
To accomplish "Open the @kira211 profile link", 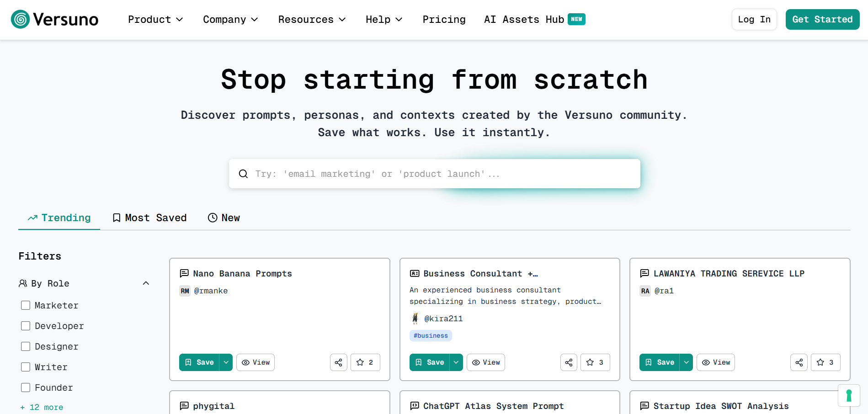I will coord(443,318).
